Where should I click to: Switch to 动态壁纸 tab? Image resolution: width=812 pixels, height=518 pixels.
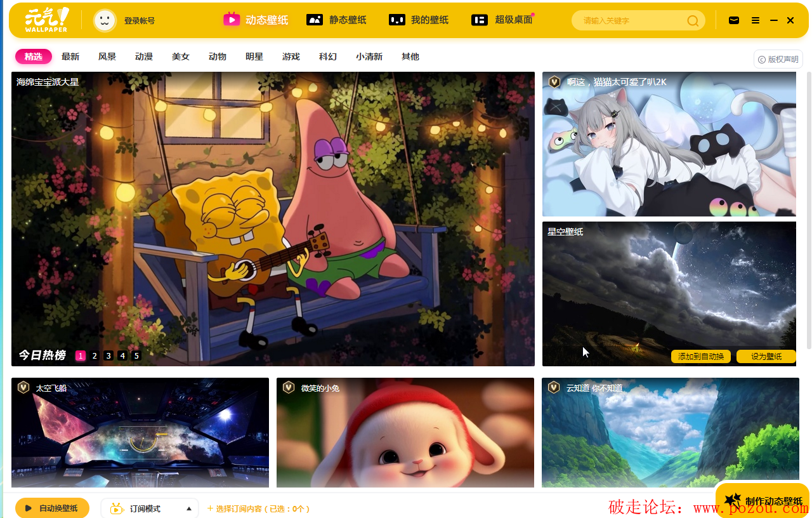(x=256, y=20)
